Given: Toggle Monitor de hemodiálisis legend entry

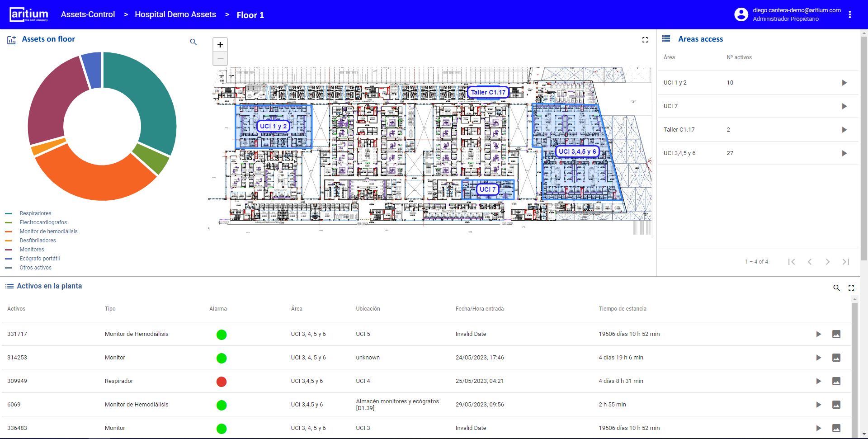Looking at the screenshot, I should [48, 231].
